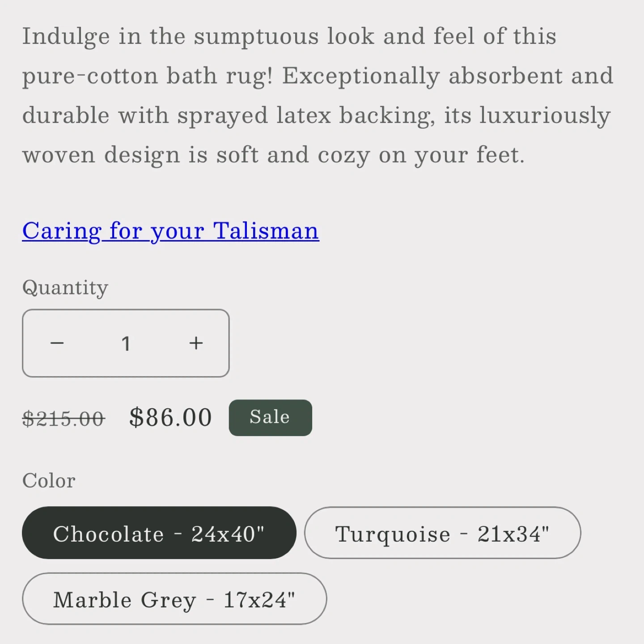Viewport: 644px width, 644px height.
Task: Open the Caring for your Talisman link
Action: point(170,231)
